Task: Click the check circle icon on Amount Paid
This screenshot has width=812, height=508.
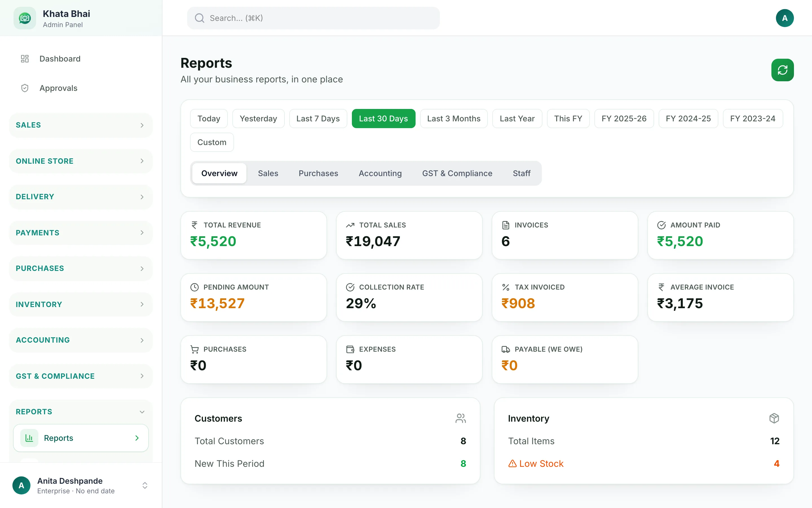Action: click(x=661, y=225)
